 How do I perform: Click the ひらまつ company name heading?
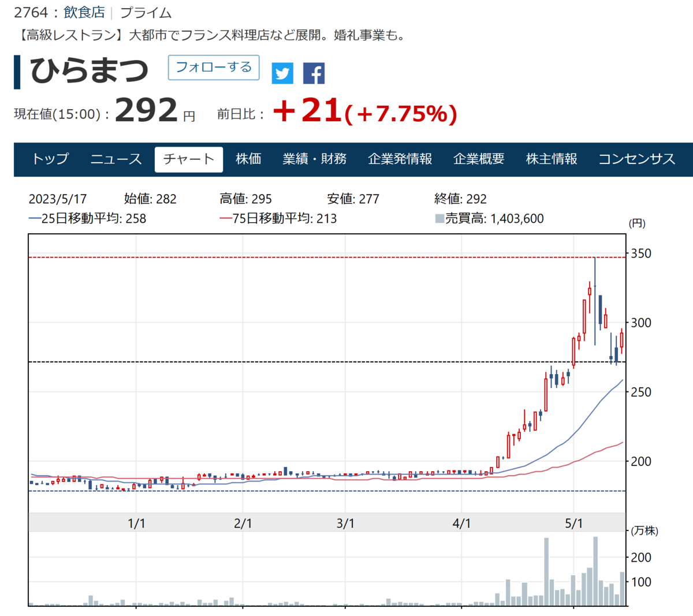coord(89,70)
